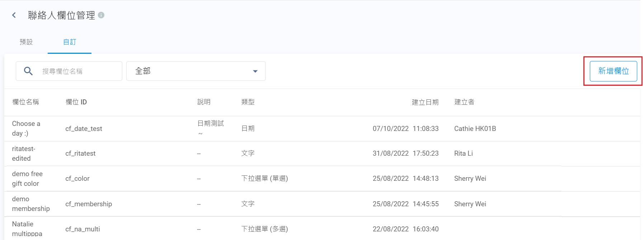Select the cf_ritatest field row
This screenshot has width=644, height=240.
click(x=80, y=154)
